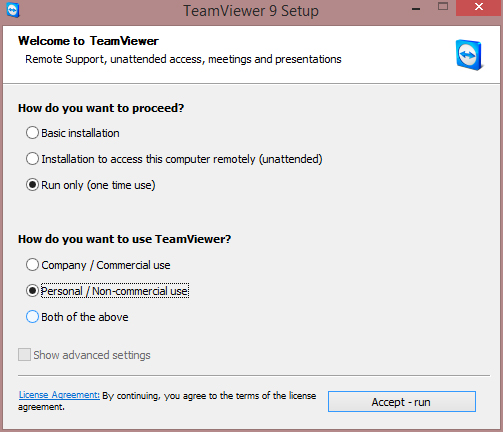
Task: Click the How do you want to use TeamViewer heading
Action: click(124, 239)
